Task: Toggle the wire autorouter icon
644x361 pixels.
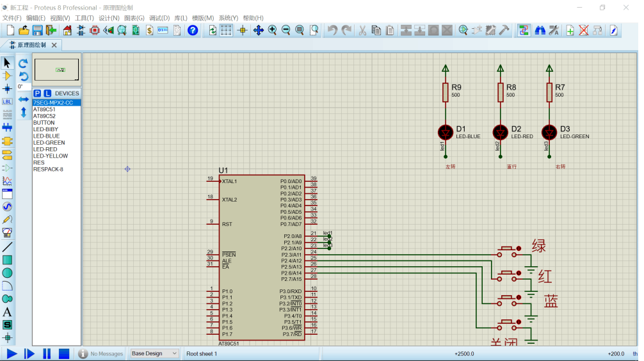Action: tap(524, 30)
